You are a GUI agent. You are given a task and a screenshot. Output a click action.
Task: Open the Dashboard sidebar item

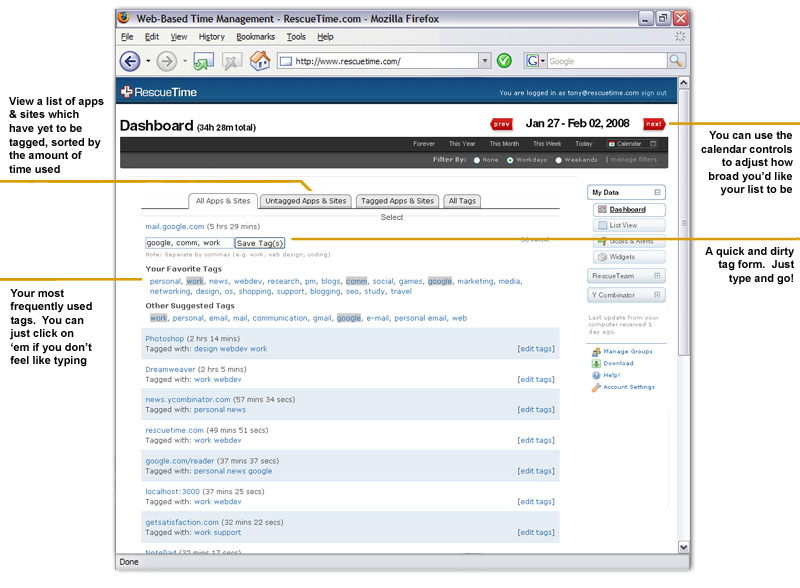pyautogui.click(x=629, y=209)
